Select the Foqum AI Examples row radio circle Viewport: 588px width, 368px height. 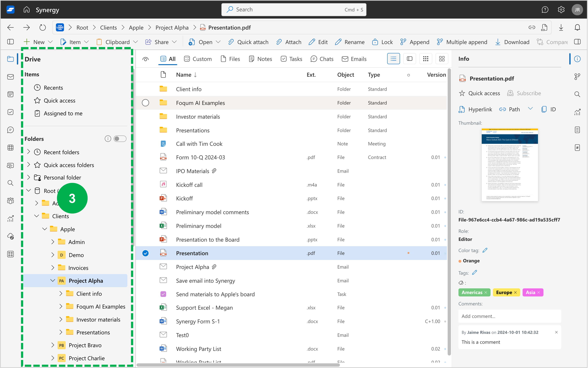pyautogui.click(x=145, y=103)
